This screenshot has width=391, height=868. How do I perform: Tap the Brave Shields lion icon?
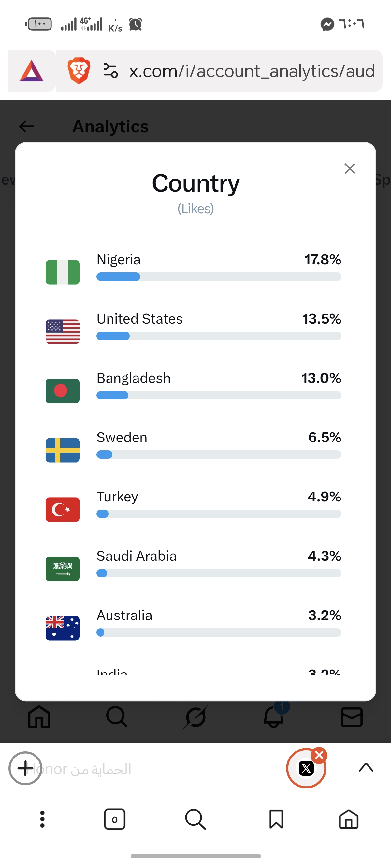pos(79,71)
